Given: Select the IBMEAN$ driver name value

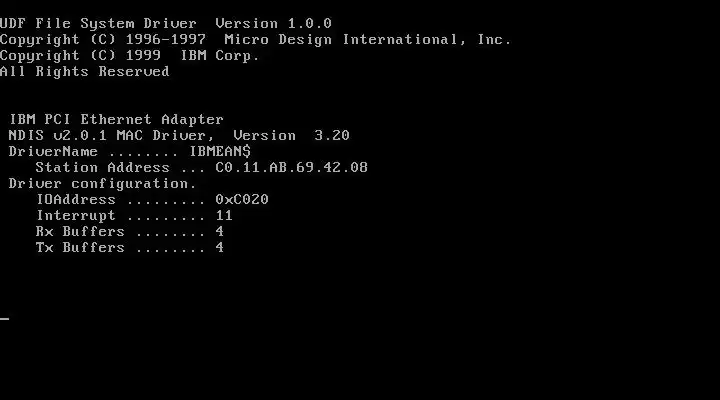Looking at the screenshot, I should click(220, 152).
